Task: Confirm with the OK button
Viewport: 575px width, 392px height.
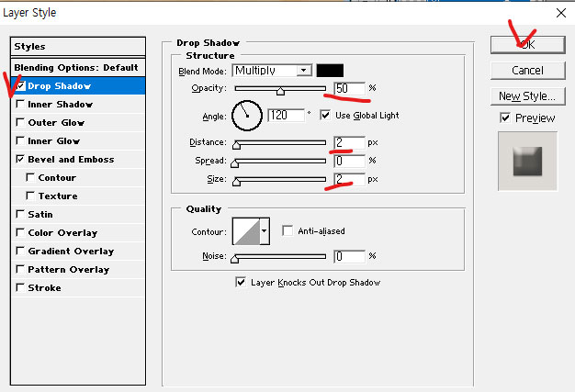Action: coord(527,45)
